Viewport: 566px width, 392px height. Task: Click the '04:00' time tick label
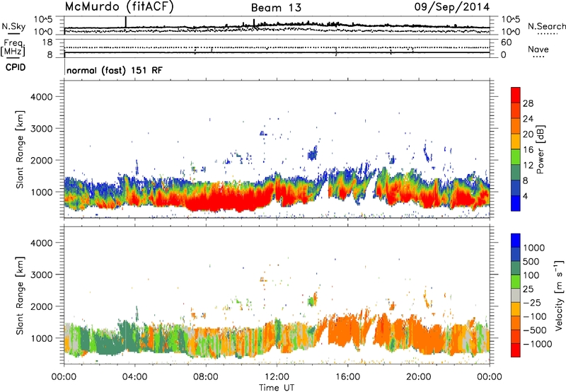coord(134,377)
